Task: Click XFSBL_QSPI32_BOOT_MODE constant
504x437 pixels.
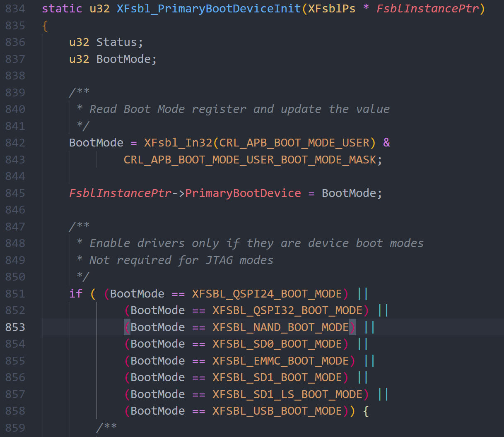Action: [x=287, y=310]
